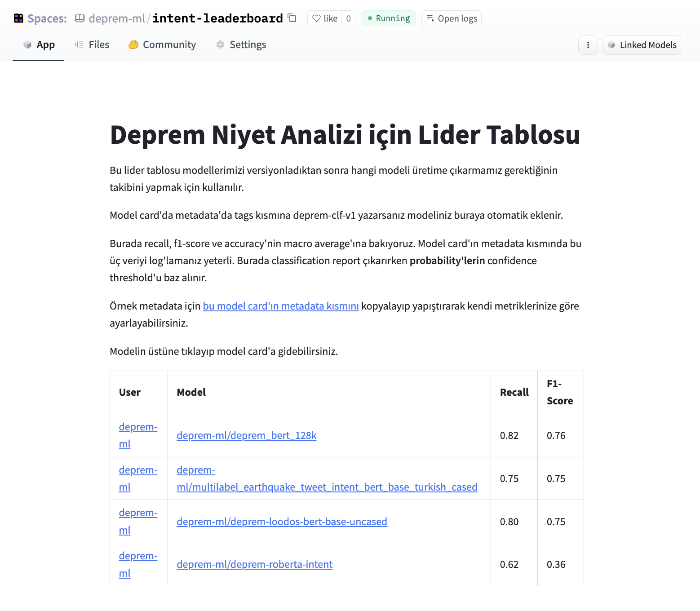Click the Hugging Face Spaces logo icon

pos(18,18)
